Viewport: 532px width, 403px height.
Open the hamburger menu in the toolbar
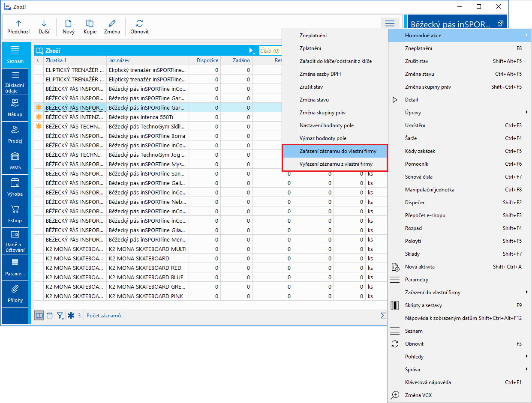[389, 24]
